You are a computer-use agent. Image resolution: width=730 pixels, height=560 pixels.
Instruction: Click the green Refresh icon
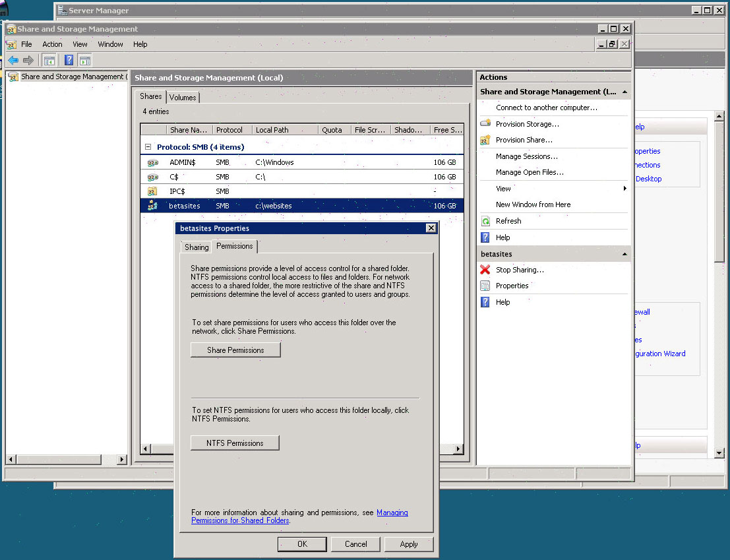click(x=485, y=221)
